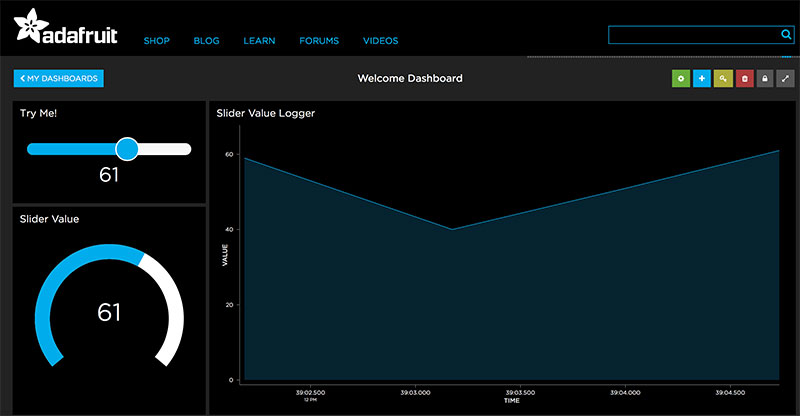Click the Welcome Dashboard title
The image size is (800, 416).
tap(410, 78)
